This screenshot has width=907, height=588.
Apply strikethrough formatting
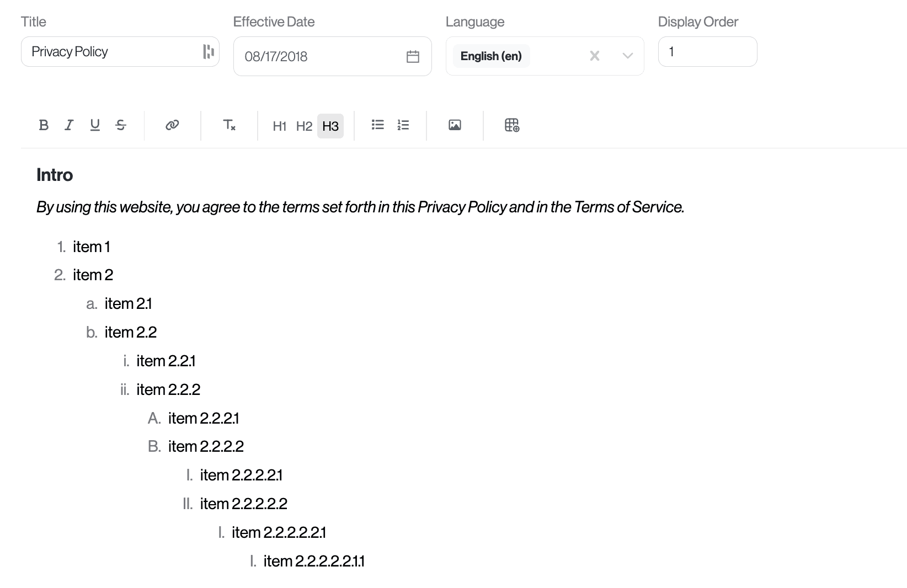point(120,125)
